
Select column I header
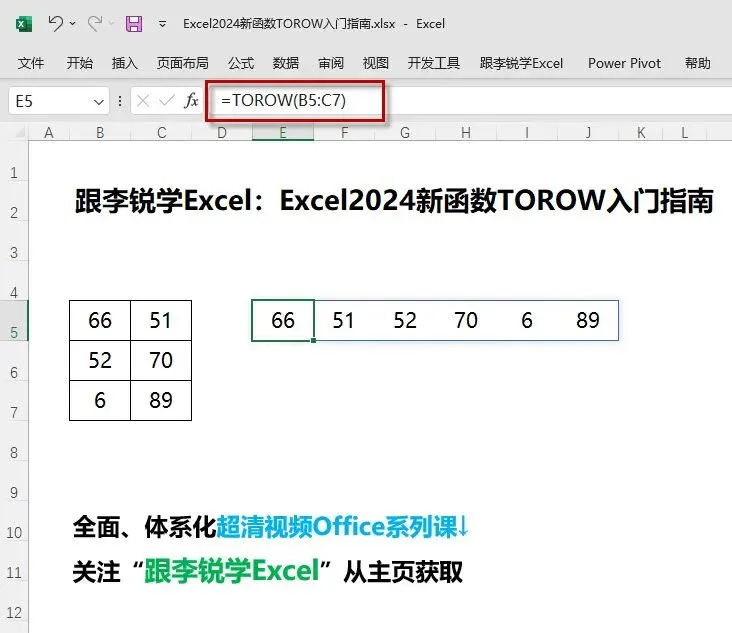(527, 133)
